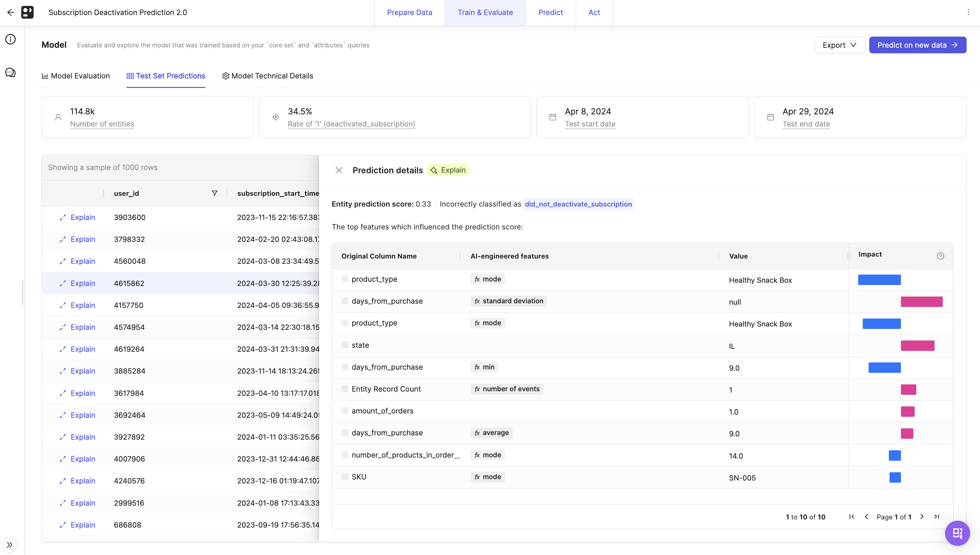Click Explain for user 4157750
Screen dimensions: 980x555
point(82,305)
